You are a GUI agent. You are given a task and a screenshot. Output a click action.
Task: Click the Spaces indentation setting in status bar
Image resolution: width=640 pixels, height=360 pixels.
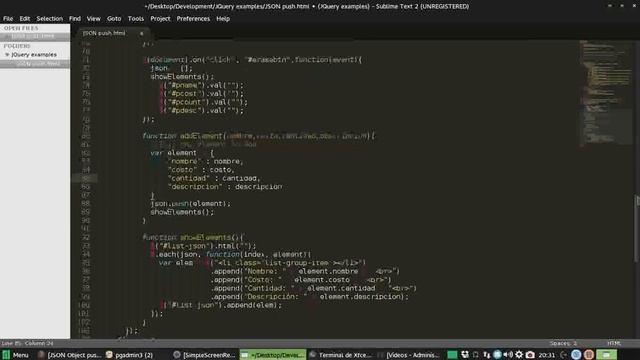[563, 343]
